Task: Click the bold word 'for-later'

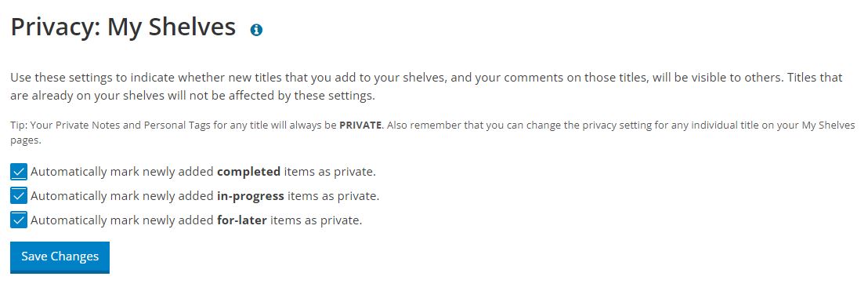Action: [x=242, y=220]
